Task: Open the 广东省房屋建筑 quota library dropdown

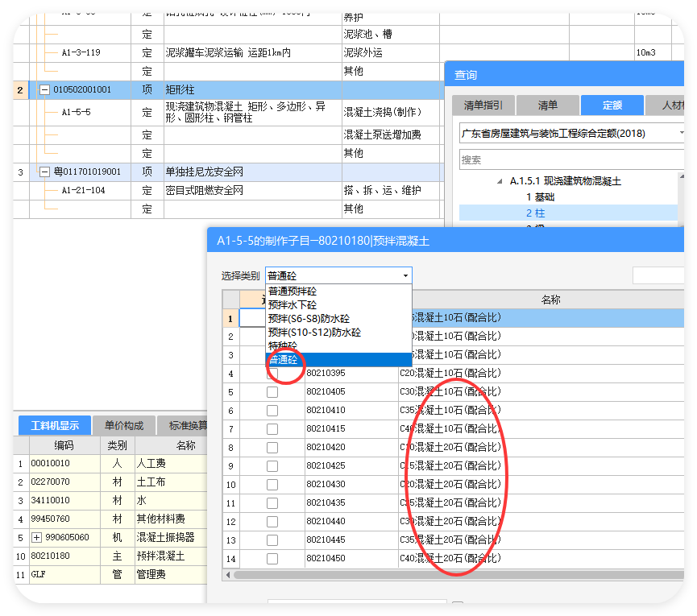Action: pyautogui.click(x=681, y=133)
